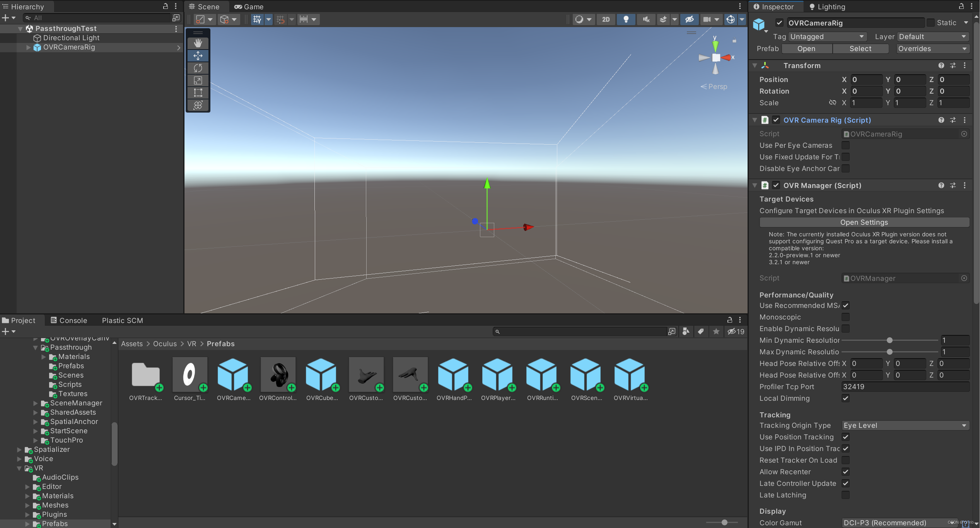Collapse the PassthroughTest scene foldout

point(20,29)
